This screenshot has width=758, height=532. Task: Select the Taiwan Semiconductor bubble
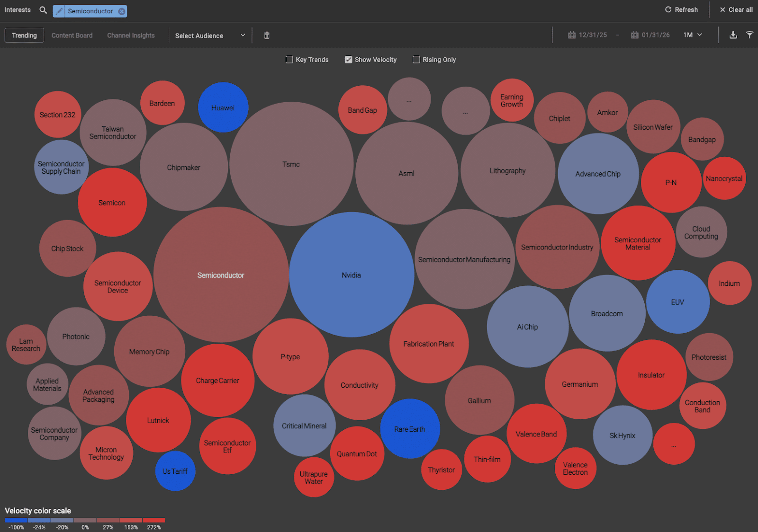pos(113,133)
